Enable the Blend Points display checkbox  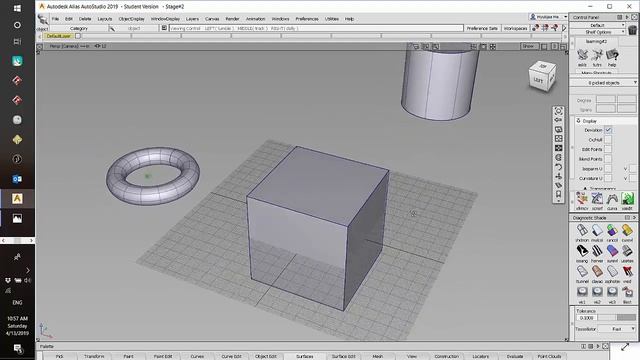[x=608, y=159]
